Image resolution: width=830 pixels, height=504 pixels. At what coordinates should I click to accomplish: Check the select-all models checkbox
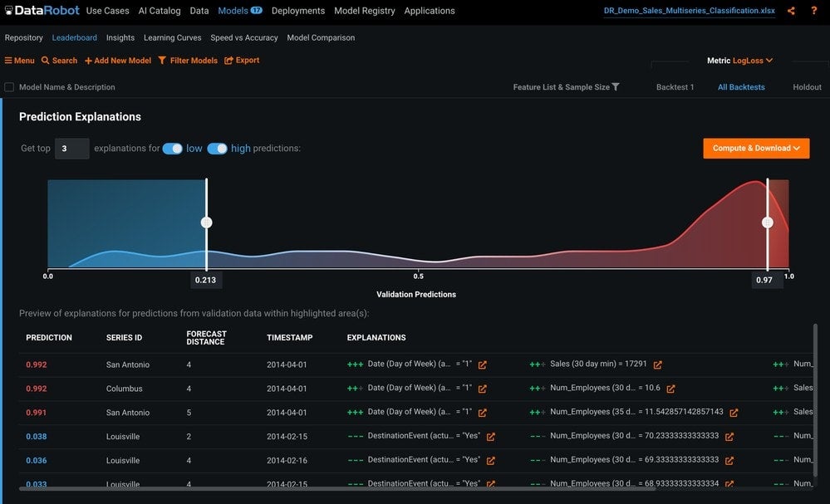click(x=9, y=86)
